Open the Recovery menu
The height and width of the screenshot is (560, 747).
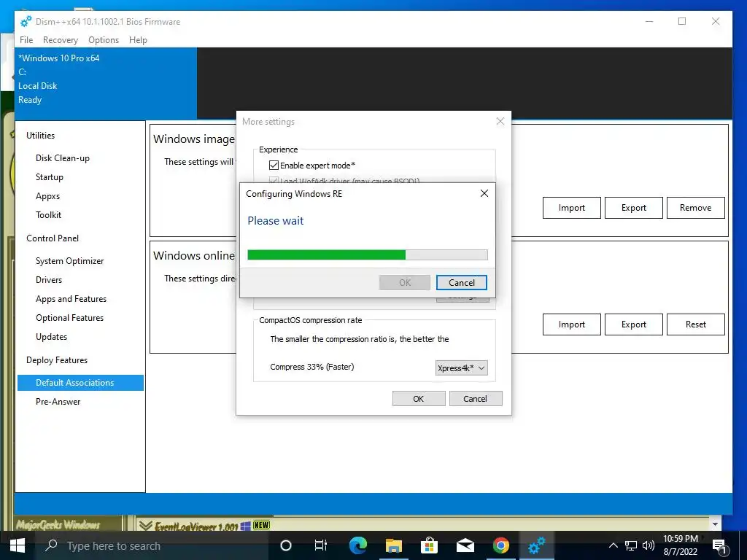(x=60, y=40)
